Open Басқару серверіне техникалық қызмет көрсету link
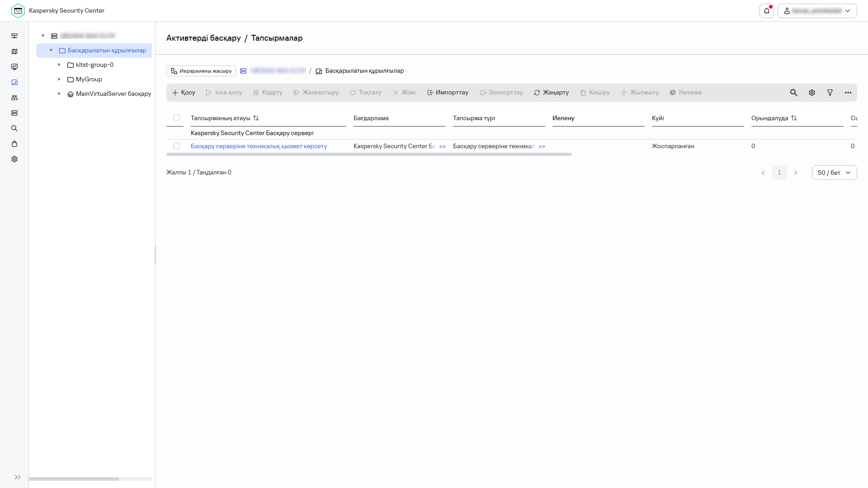Viewport: 868px width, 488px height. (x=259, y=146)
